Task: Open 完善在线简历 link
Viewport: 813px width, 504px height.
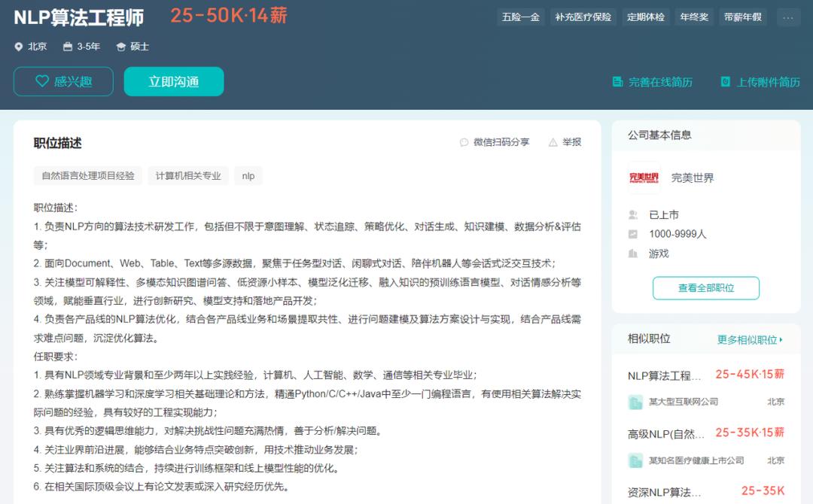Action: point(653,82)
